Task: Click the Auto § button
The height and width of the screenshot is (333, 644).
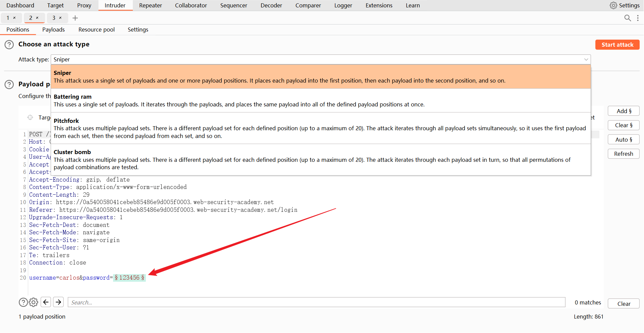Action: (624, 140)
